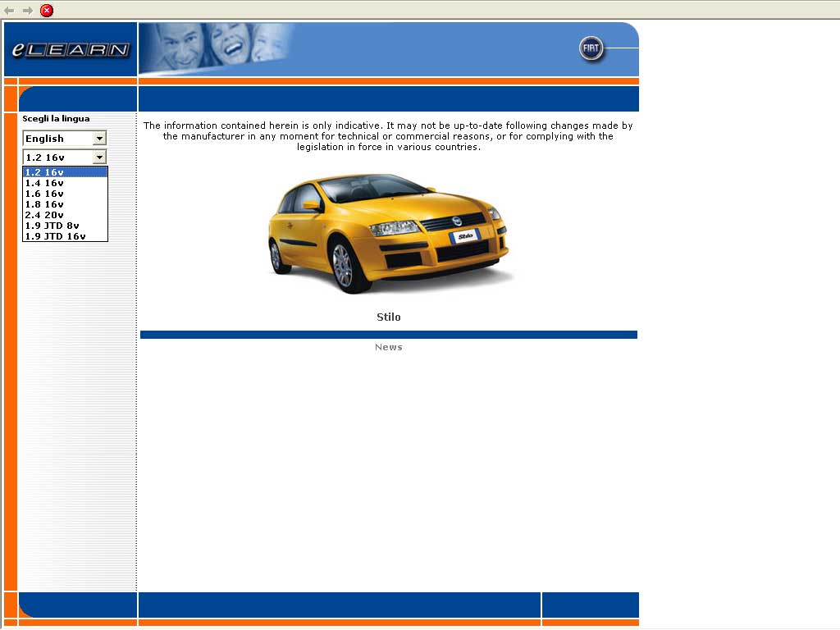Choose the 2.4 20v engine option
Screen dimensions: 840x630
(x=65, y=215)
